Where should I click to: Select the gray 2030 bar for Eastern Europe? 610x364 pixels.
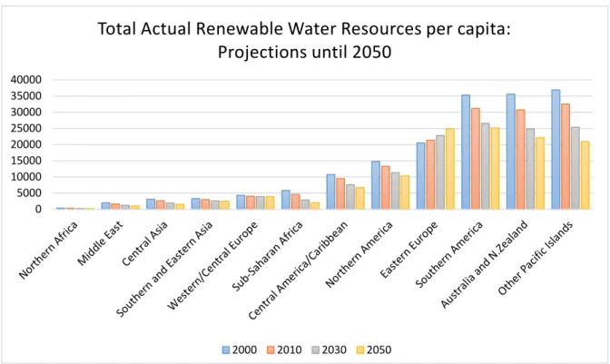click(440, 172)
